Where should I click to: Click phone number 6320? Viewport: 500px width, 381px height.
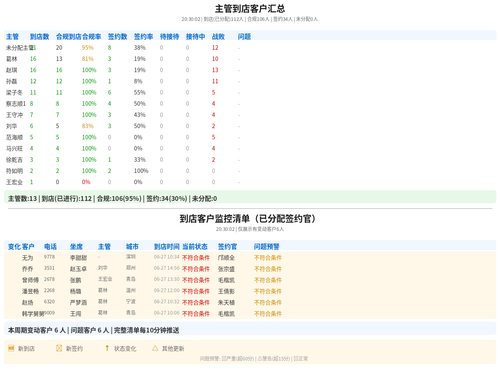(49, 302)
